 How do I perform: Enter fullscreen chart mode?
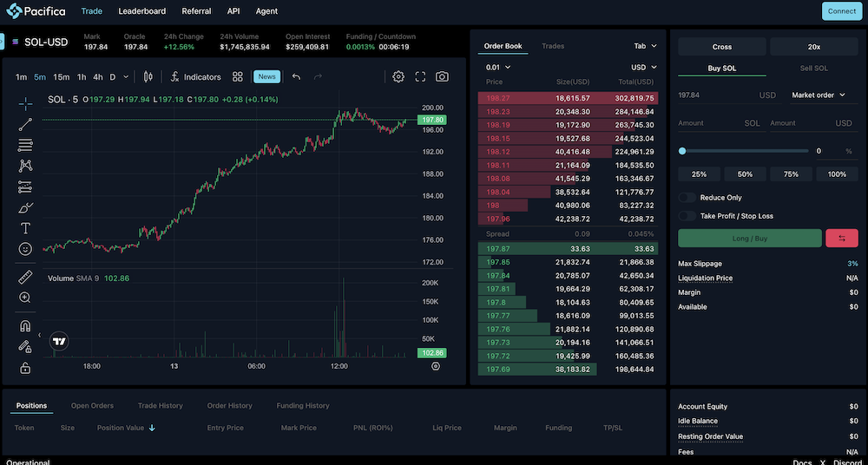pyautogui.click(x=420, y=76)
